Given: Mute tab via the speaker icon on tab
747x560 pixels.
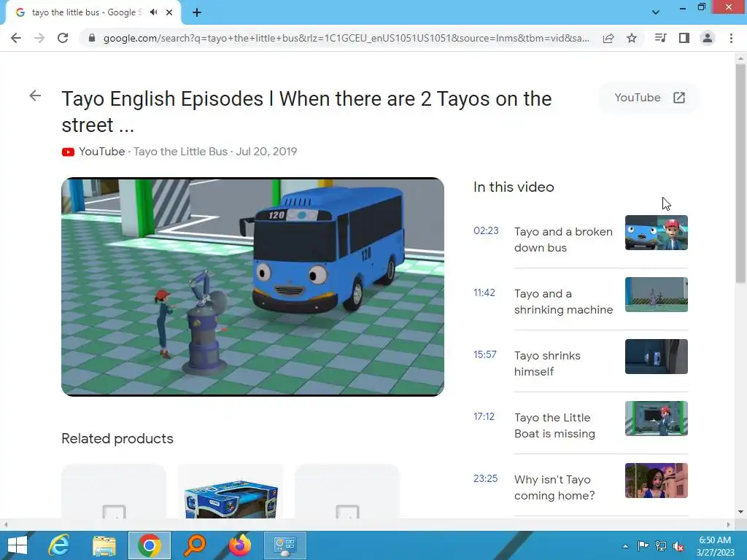Looking at the screenshot, I should (x=153, y=12).
